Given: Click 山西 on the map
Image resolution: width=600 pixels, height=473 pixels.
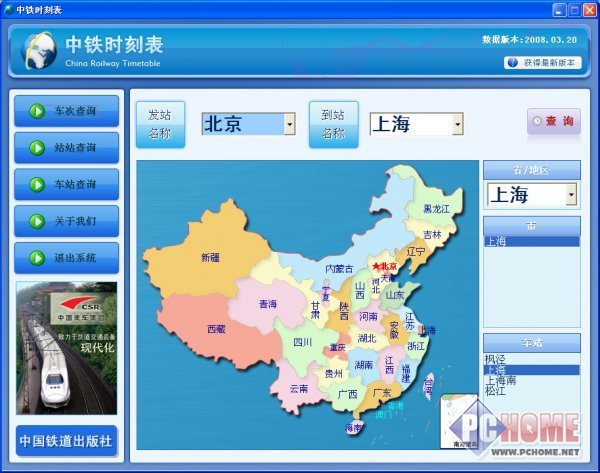Looking at the screenshot, I should [360, 290].
